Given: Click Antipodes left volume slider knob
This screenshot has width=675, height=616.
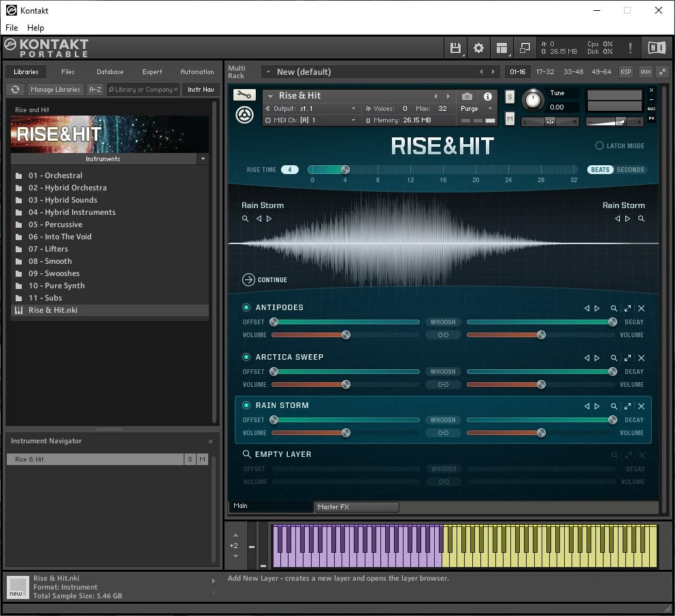Looking at the screenshot, I should pyautogui.click(x=346, y=335).
